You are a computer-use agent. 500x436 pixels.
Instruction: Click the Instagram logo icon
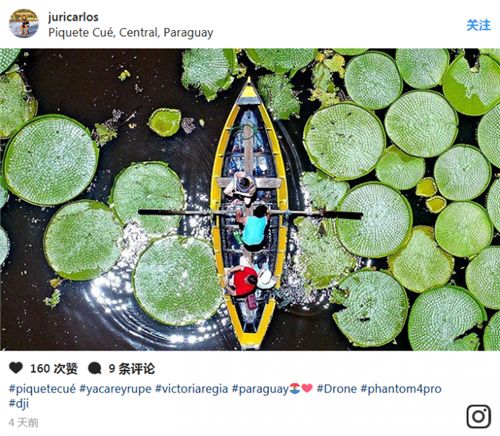(478, 416)
